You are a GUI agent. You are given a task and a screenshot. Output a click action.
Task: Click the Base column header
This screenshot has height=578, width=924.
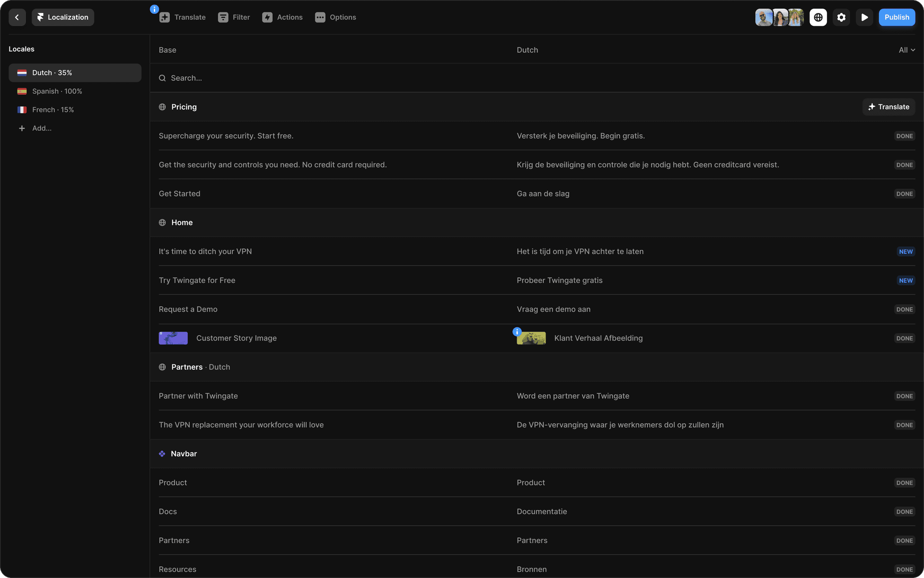pyautogui.click(x=167, y=50)
